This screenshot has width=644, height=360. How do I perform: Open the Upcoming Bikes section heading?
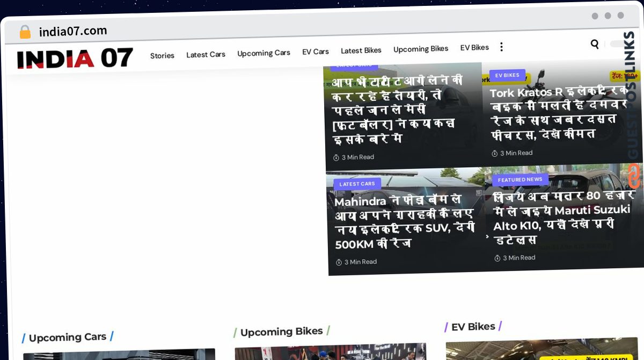(281, 332)
